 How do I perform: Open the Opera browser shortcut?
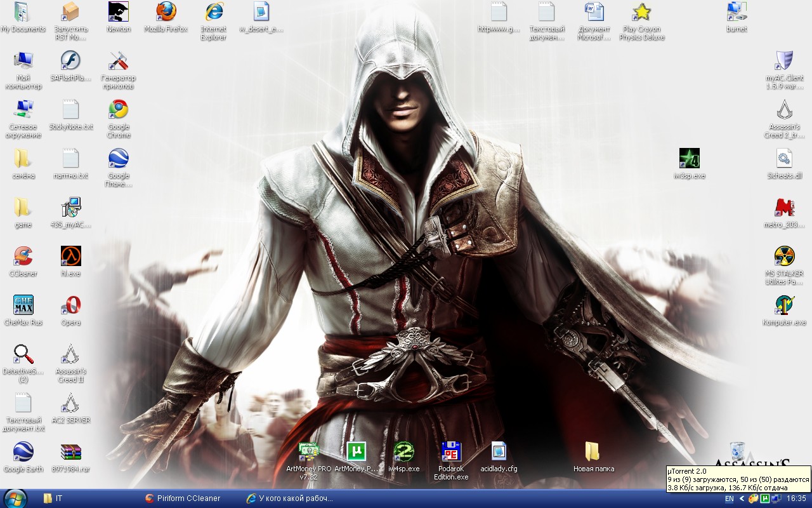[70, 305]
